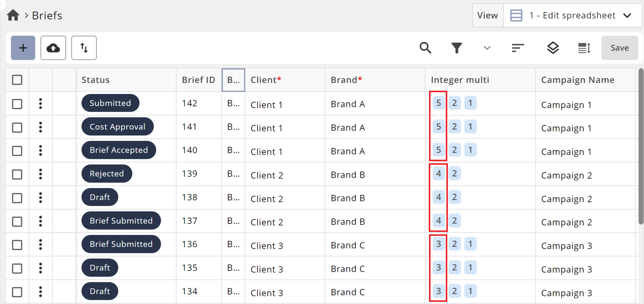This screenshot has width=644, height=304.
Task: Click the Cost Approval status pill
Action: pos(117,127)
